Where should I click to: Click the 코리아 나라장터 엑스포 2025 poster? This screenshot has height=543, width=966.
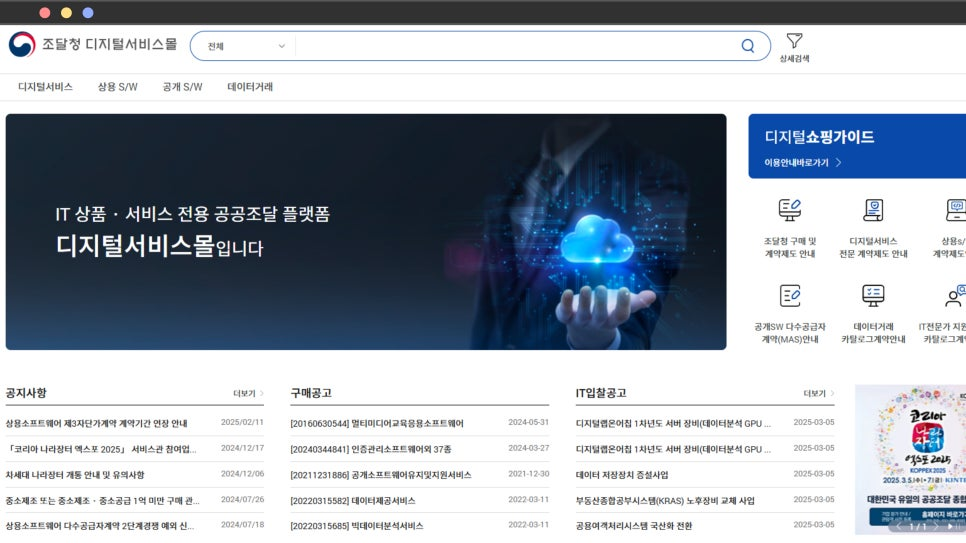(x=911, y=459)
